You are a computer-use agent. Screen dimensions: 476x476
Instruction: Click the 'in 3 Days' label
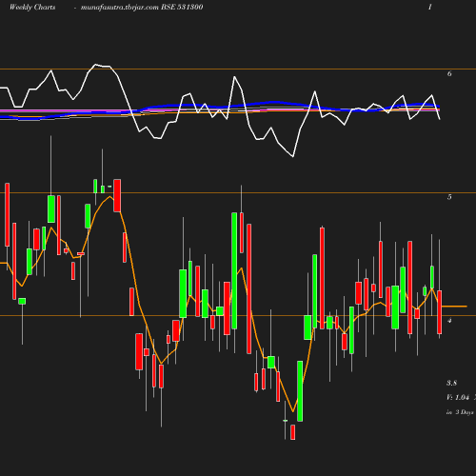point(460,412)
